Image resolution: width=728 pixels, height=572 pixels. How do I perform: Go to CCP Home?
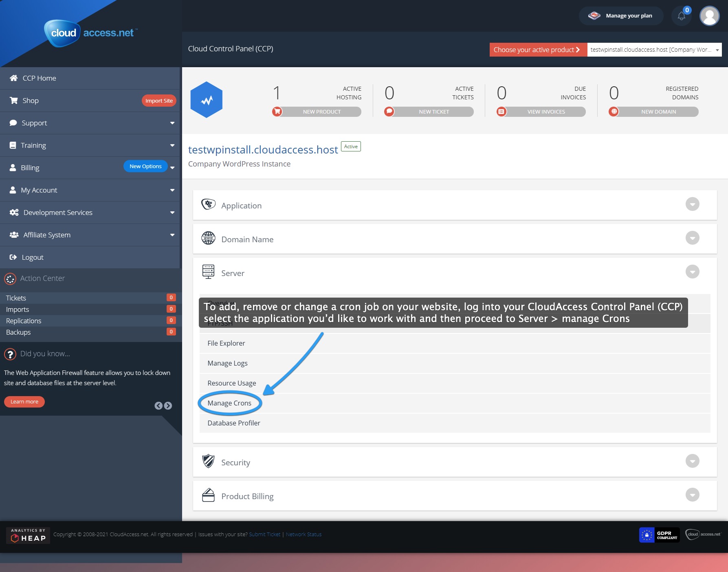tap(90, 78)
